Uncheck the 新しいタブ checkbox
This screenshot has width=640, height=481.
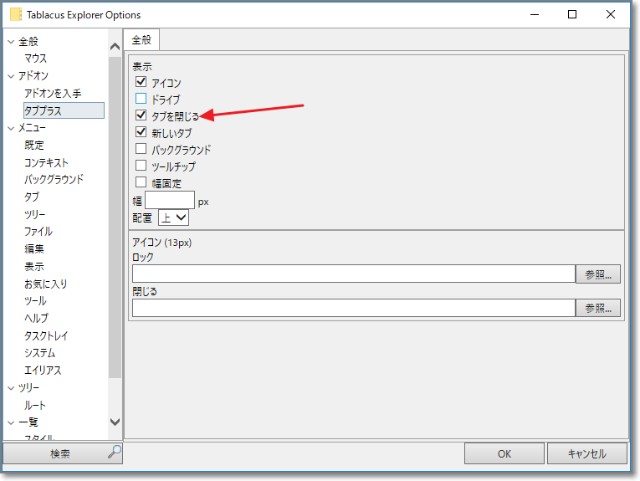(x=141, y=133)
